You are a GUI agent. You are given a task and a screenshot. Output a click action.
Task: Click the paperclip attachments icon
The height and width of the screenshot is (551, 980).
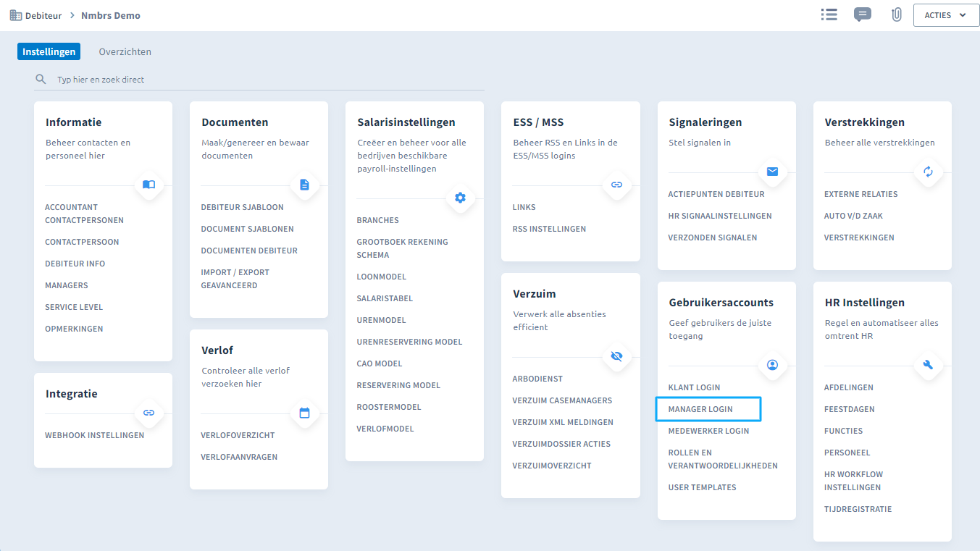pos(897,14)
